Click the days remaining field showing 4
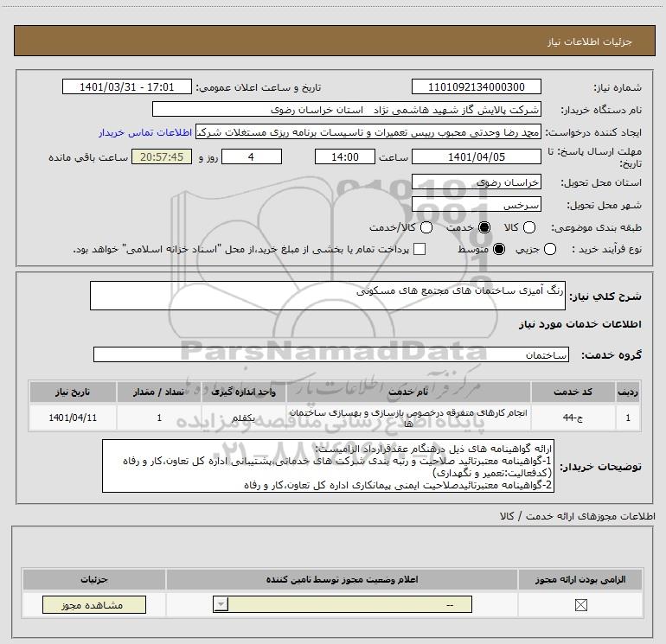This screenshot has width=666, height=644. coord(252,156)
